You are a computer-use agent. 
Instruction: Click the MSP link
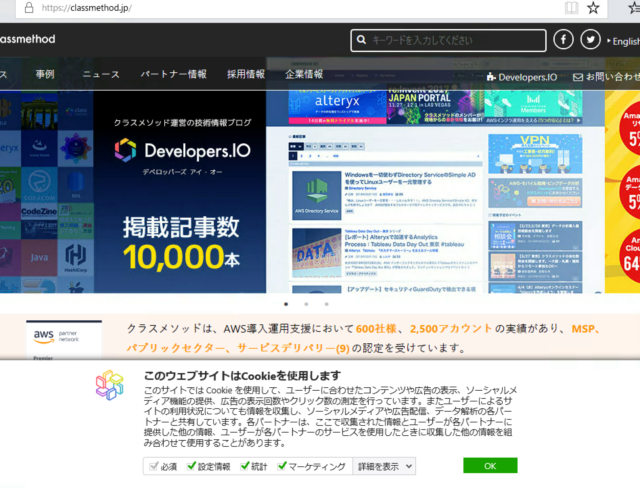point(583,329)
